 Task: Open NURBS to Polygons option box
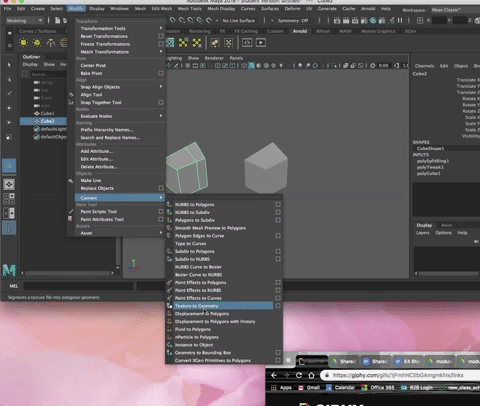click(x=278, y=205)
